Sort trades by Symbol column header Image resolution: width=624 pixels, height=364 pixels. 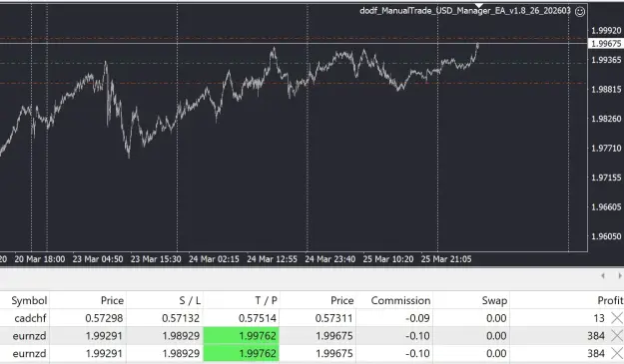tap(29, 300)
